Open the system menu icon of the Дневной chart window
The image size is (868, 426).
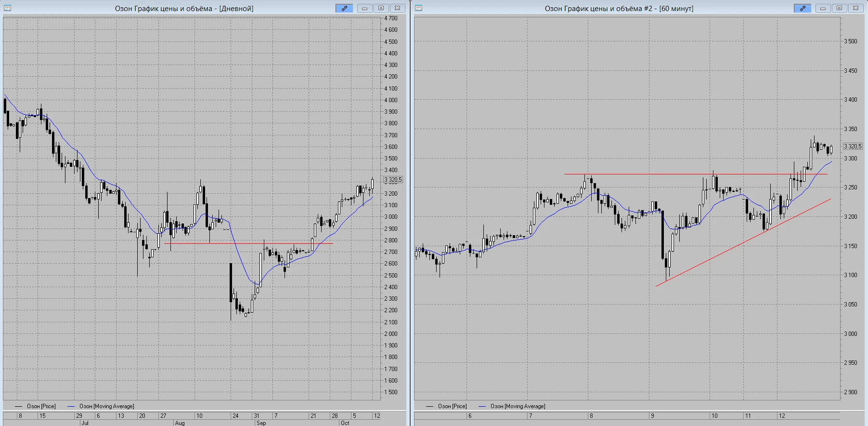point(7,8)
